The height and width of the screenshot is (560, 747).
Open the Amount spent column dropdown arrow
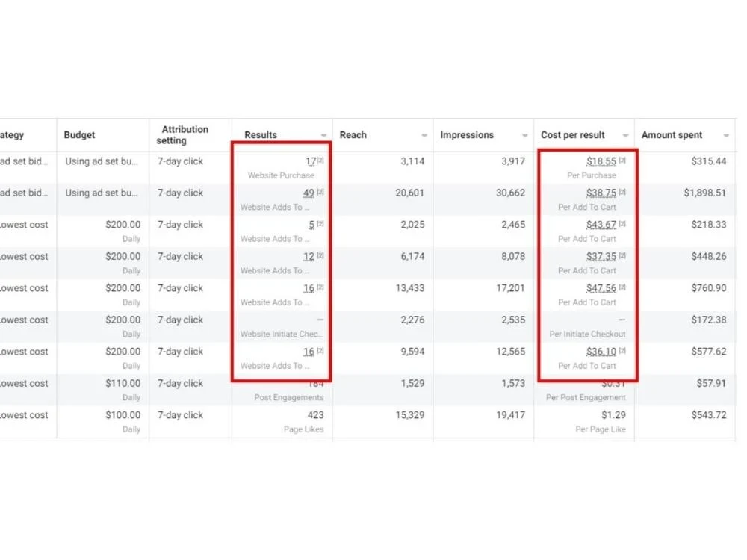pyautogui.click(x=726, y=136)
